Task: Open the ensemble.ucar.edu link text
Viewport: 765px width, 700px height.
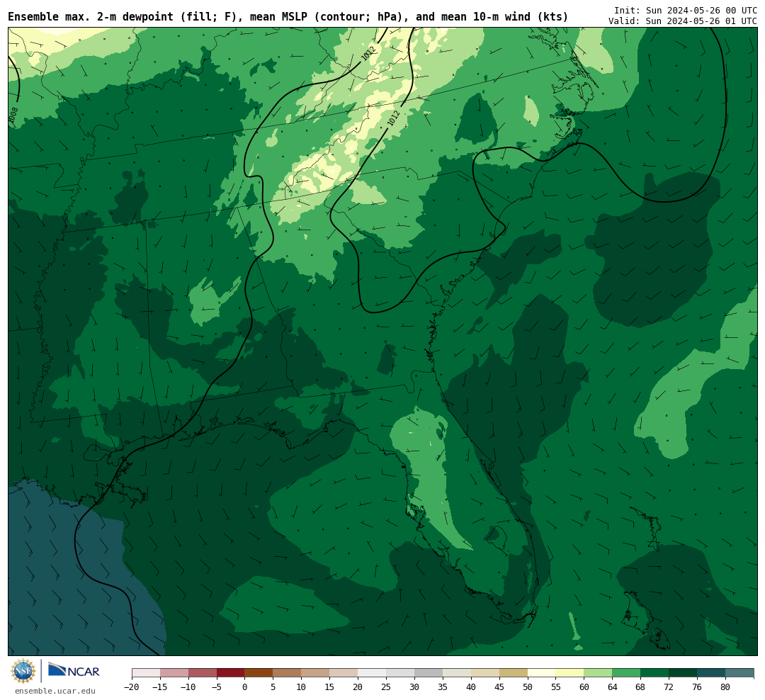Action: tap(55, 691)
